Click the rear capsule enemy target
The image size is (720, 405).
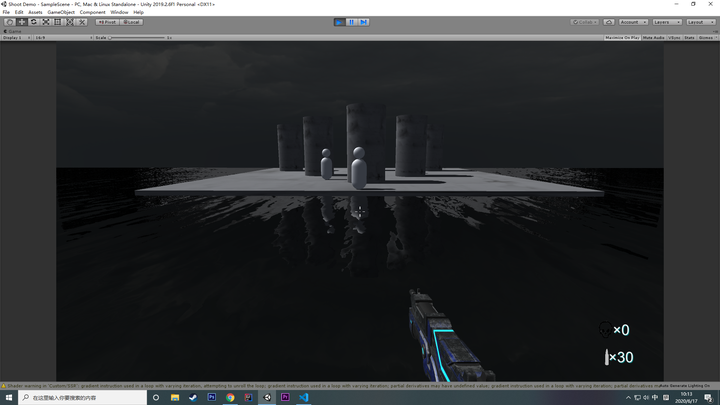pos(326,164)
